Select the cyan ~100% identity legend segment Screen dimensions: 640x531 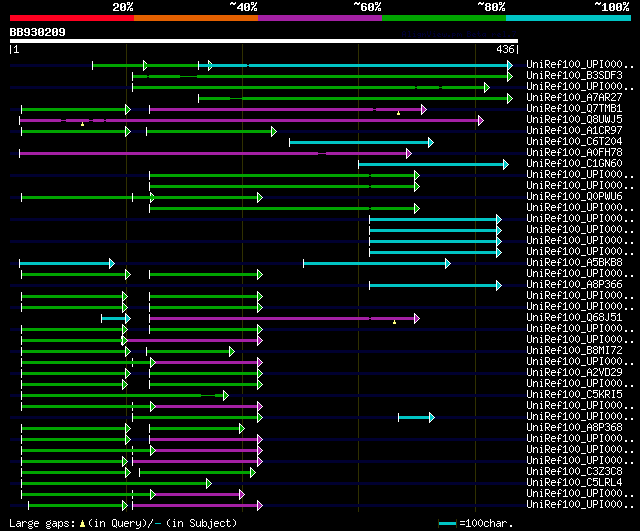568,18
